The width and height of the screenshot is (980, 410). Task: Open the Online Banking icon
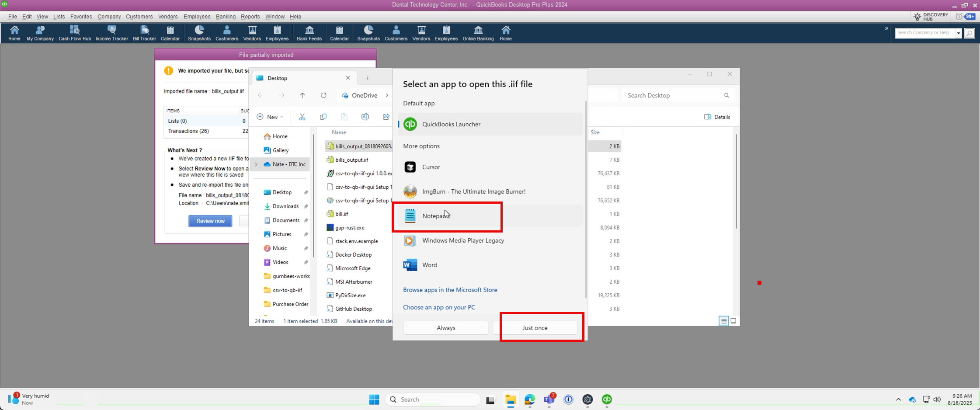478,33
